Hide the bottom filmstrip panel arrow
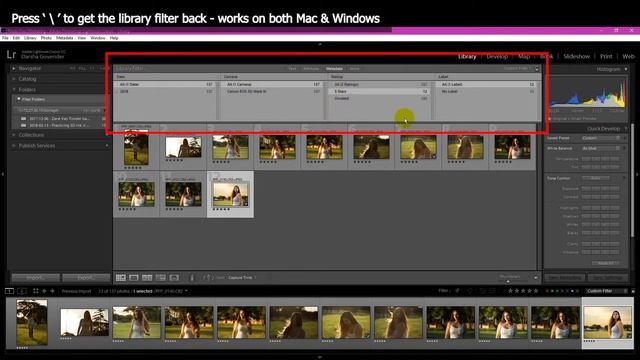Image resolution: width=640 pixels, height=360 pixels. (x=320, y=357)
